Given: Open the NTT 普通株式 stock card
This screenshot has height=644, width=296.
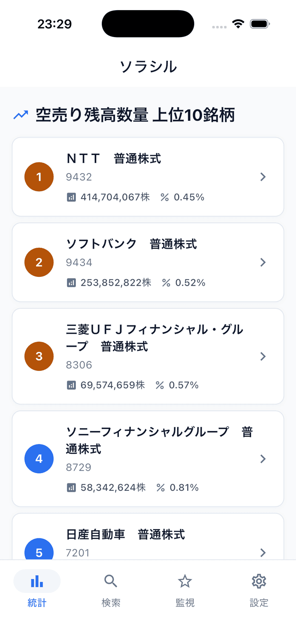Looking at the screenshot, I should (x=148, y=177).
